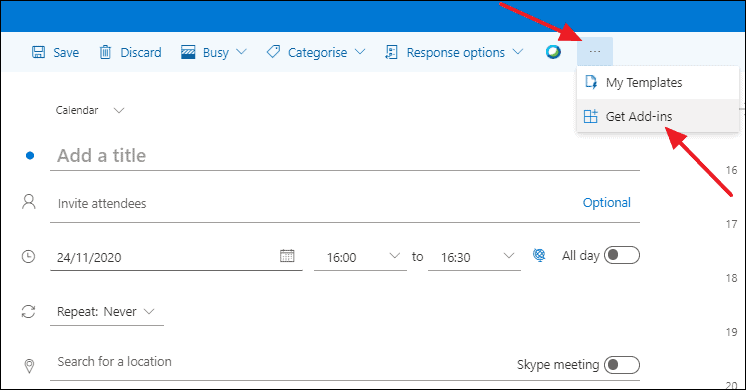Click the Webex circular add-in icon
This screenshot has width=746, height=390.
[553, 51]
